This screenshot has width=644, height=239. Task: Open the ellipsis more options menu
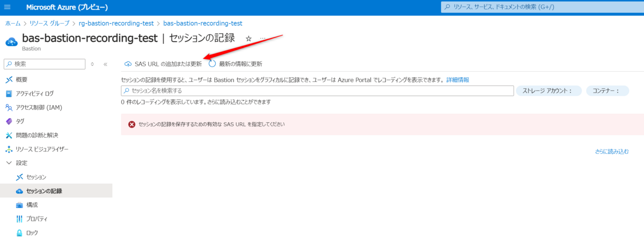click(x=263, y=39)
